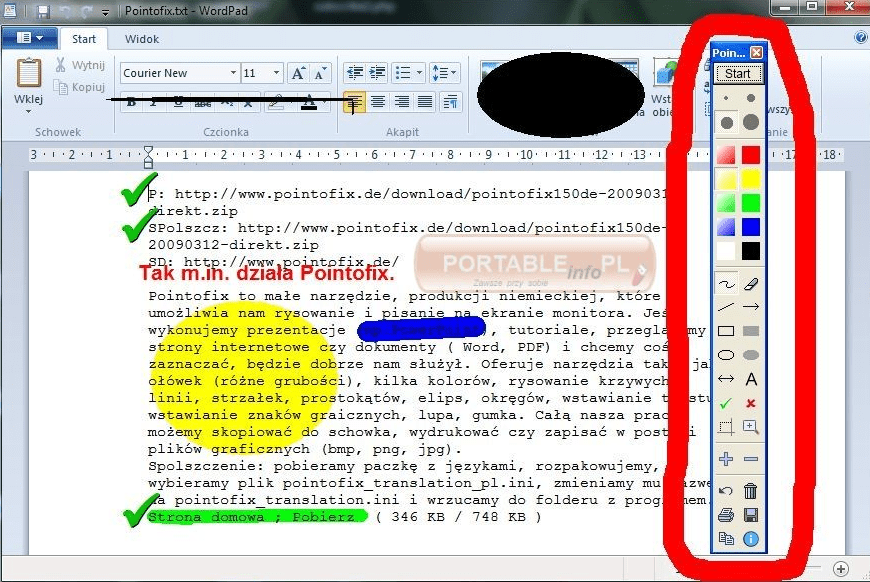The width and height of the screenshot is (870, 582).
Task: Open the Customize Quick Access Toolbar arrow
Action: click(x=105, y=12)
